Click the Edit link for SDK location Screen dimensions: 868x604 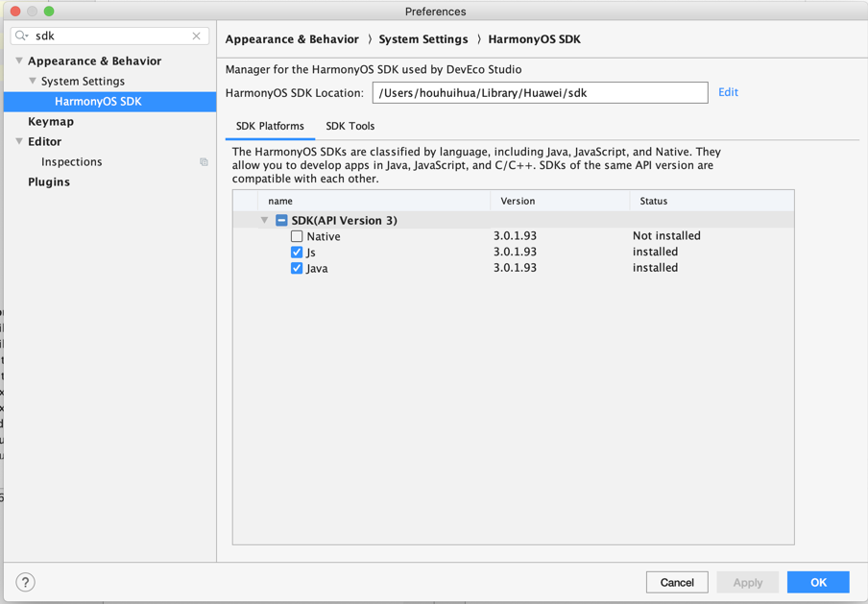pos(728,92)
